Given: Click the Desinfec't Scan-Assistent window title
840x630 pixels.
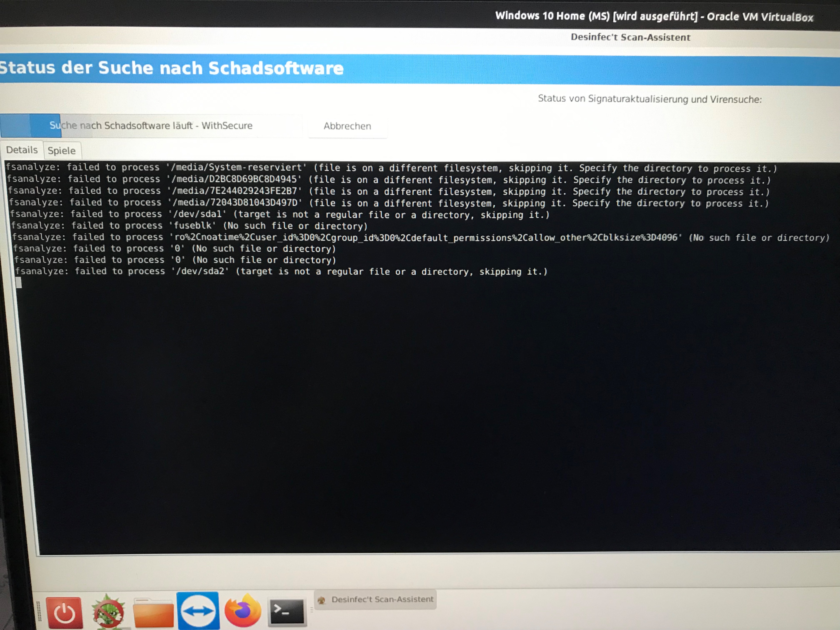Looking at the screenshot, I should (x=630, y=37).
